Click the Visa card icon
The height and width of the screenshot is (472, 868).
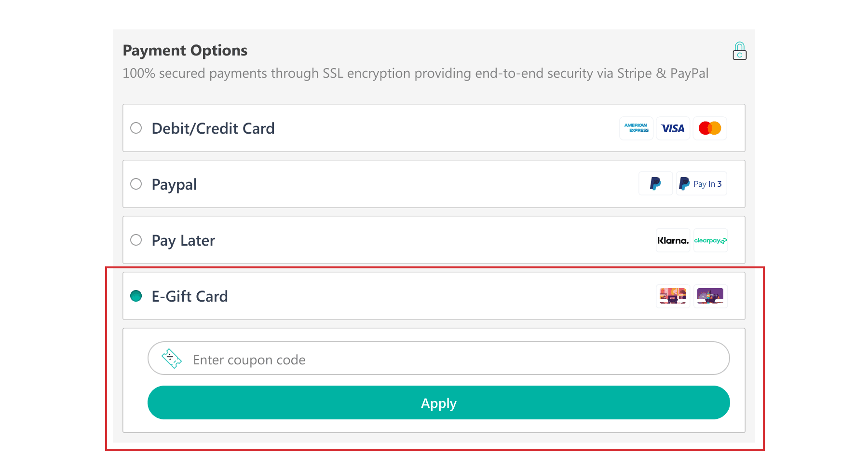[x=673, y=128]
